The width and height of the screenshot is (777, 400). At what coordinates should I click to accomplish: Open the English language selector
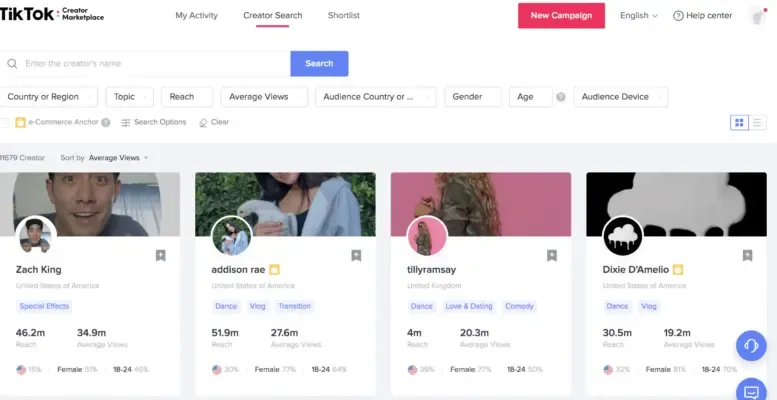(x=638, y=16)
